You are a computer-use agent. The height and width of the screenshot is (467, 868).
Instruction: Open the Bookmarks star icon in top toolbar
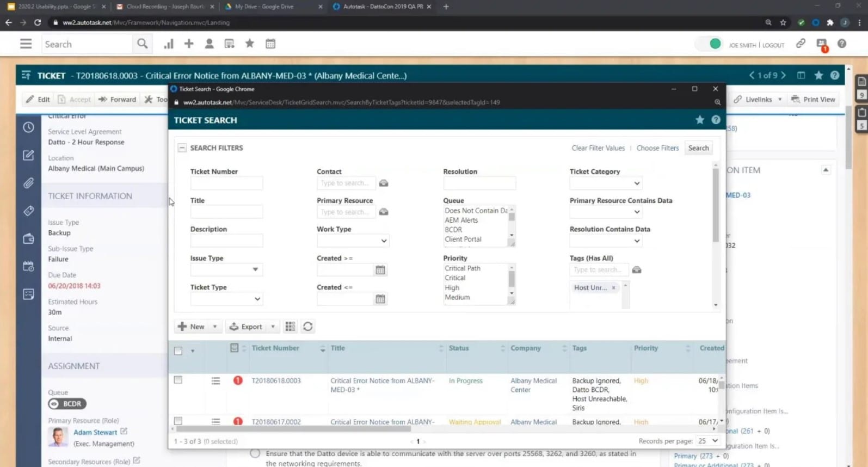click(250, 44)
